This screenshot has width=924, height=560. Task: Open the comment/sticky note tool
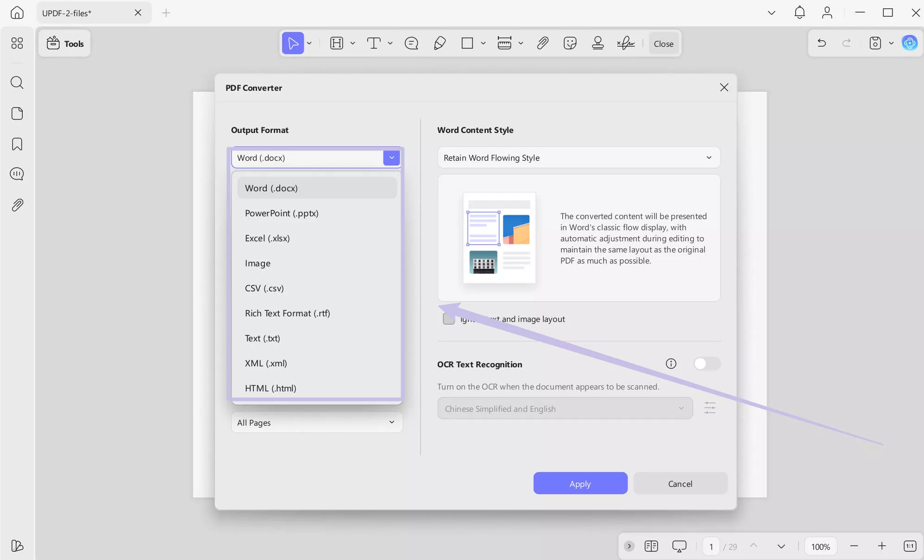(411, 43)
